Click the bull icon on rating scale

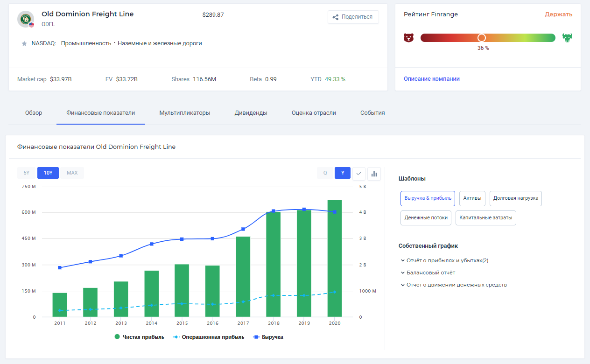(568, 37)
